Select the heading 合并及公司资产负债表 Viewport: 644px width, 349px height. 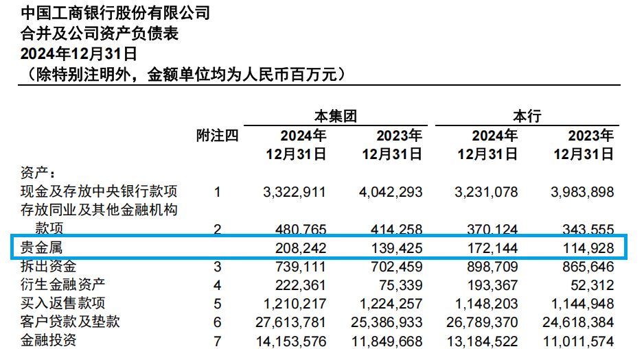tap(100, 33)
